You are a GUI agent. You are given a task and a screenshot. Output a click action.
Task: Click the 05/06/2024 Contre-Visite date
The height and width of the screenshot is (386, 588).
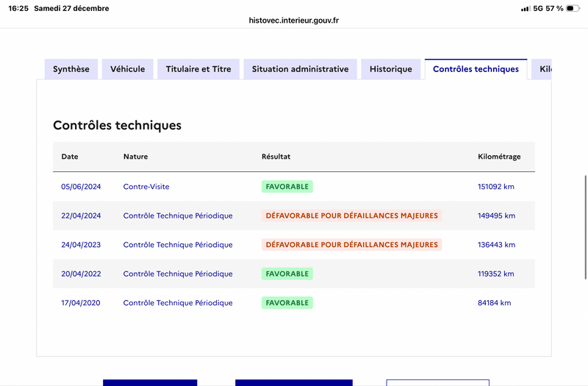(81, 187)
